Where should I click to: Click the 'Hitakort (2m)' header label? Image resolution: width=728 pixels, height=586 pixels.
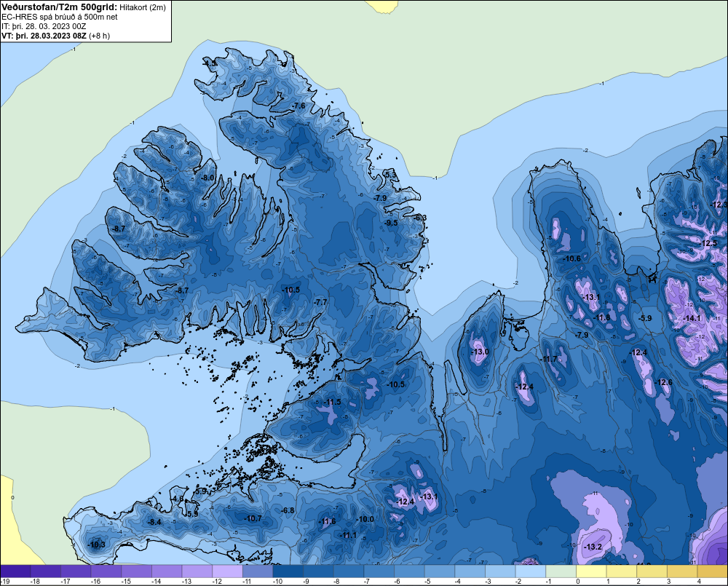[x=143, y=7]
